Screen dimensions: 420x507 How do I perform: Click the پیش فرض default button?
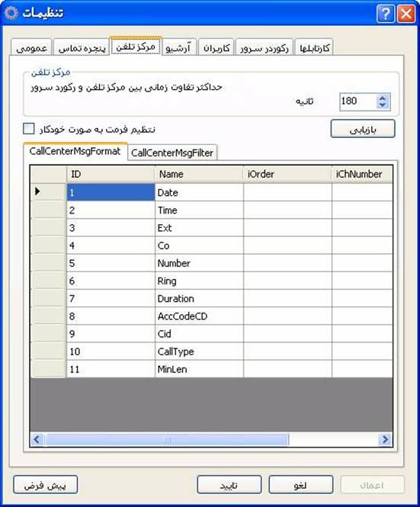[x=45, y=485]
